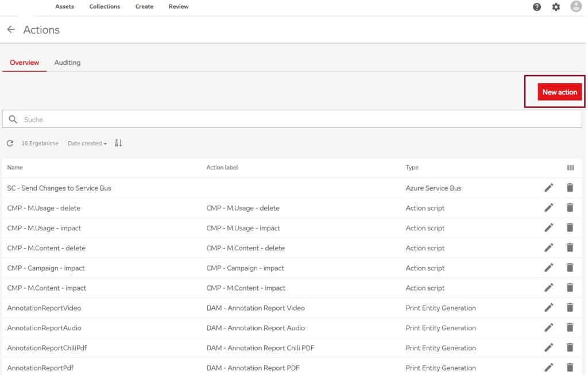The width and height of the screenshot is (588, 375).
Task: Delete the AnnotationReportPdf action
Action: 570,368
